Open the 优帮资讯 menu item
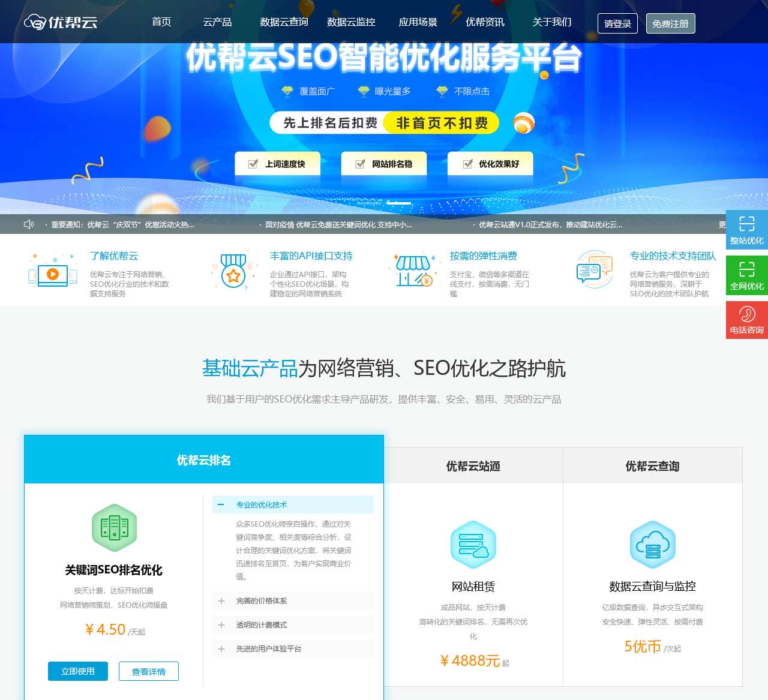Screen dimensions: 768x700 click(x=485, y=22)
